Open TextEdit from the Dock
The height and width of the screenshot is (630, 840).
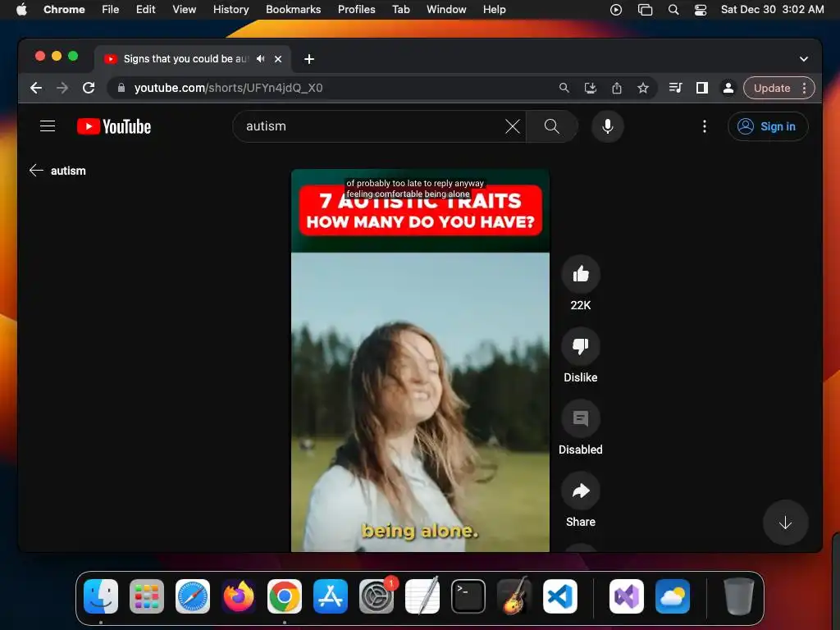pyautogui.click(x=422, y=596)
